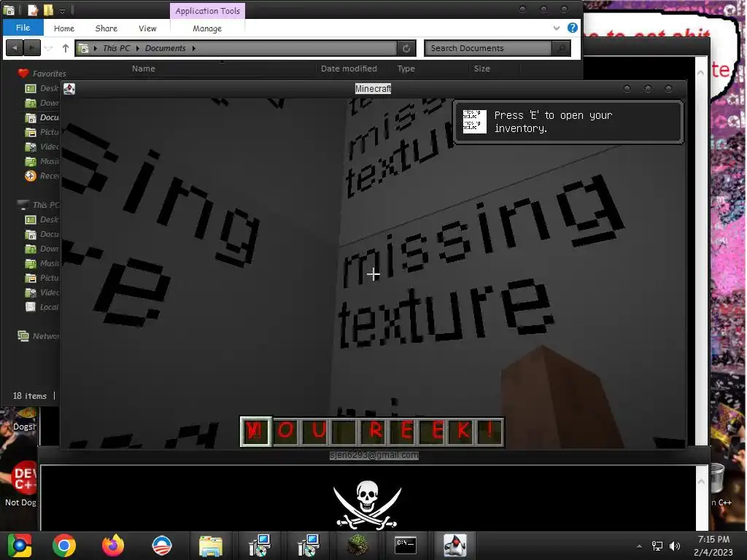Click the Properties icon in Explorer's quick access toolbar
The width and height of the screenshot is (747, 560).
pyautogui.click(x=32, y=10)
